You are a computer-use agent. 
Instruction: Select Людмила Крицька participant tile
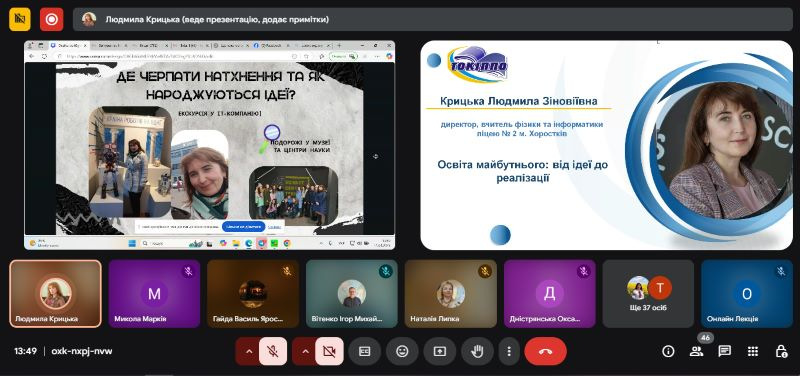pos(56,294)
